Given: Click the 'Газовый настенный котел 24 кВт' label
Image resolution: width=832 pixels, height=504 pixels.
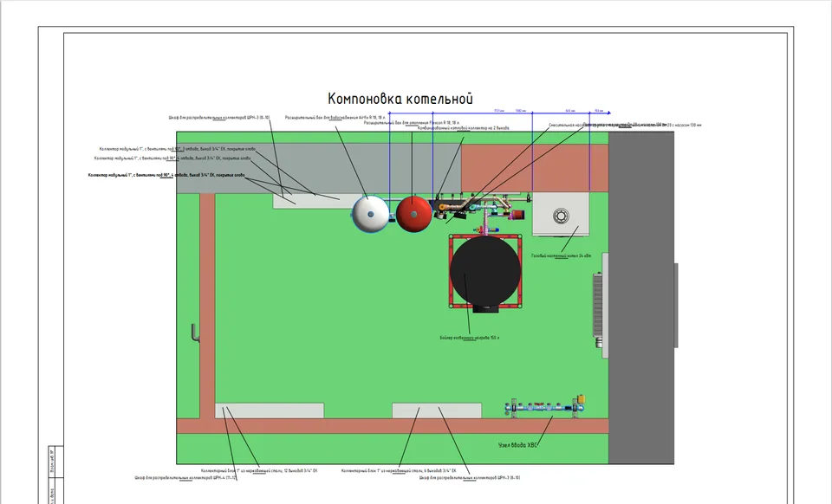Looking at the screenshot, I should tap(561, 255).
